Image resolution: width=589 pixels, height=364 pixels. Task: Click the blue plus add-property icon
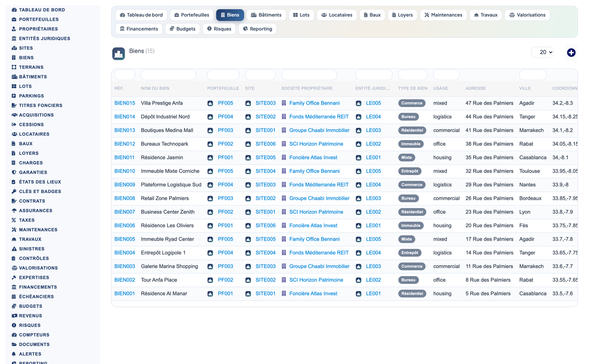[x=571, y=53]
